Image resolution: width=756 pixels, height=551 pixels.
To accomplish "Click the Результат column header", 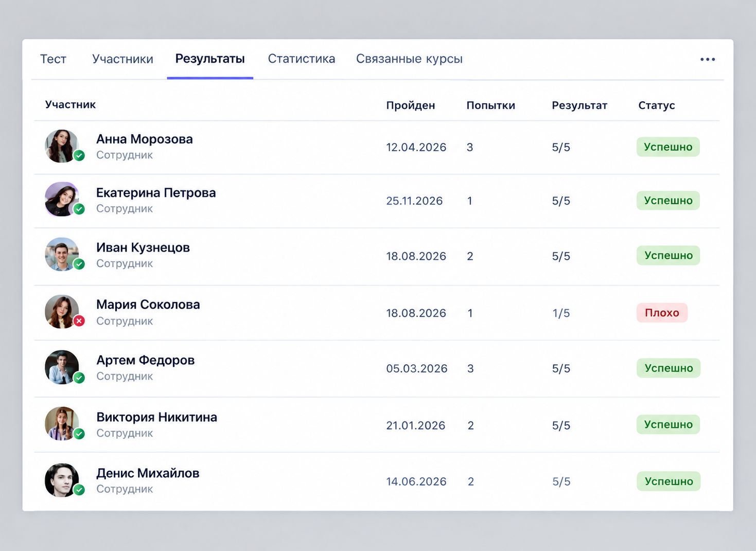I will 579,105.
